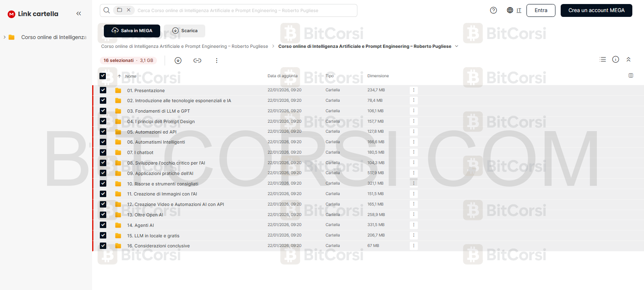
Task: Open three-dot menu for 01. Presentazione
Action: point(413,90)
